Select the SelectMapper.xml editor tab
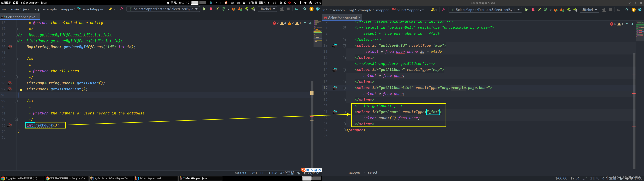Screen dimensions: 644x181 [x=342, y=17]
